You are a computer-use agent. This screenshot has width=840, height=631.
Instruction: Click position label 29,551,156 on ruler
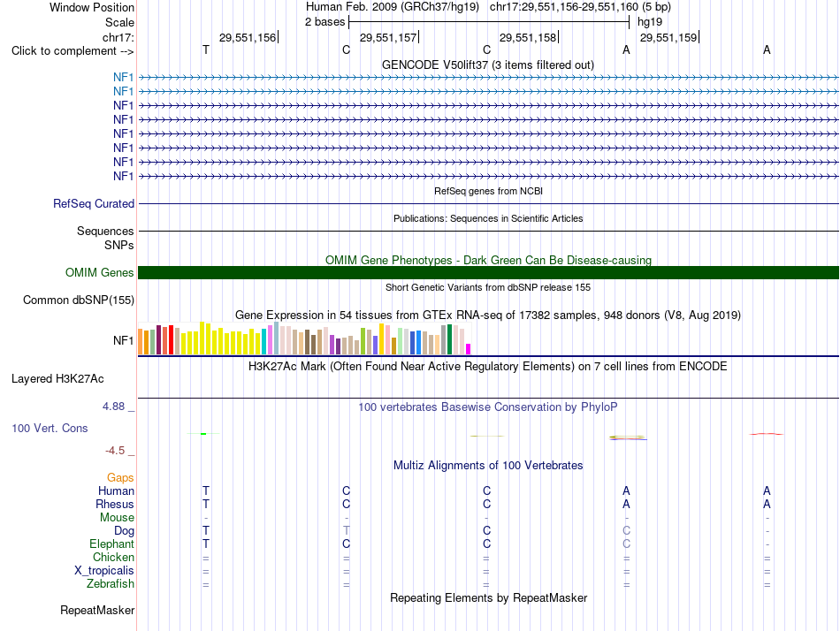click(x=248, y=37)
